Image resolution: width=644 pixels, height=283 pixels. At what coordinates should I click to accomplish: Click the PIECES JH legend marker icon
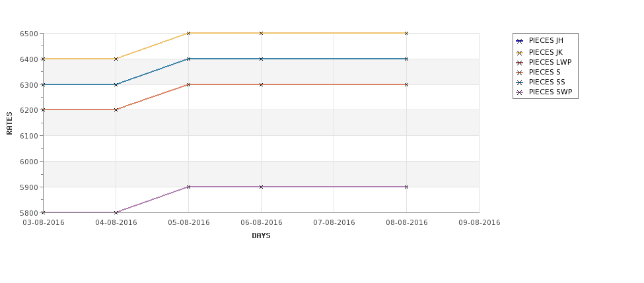(520, 41)
